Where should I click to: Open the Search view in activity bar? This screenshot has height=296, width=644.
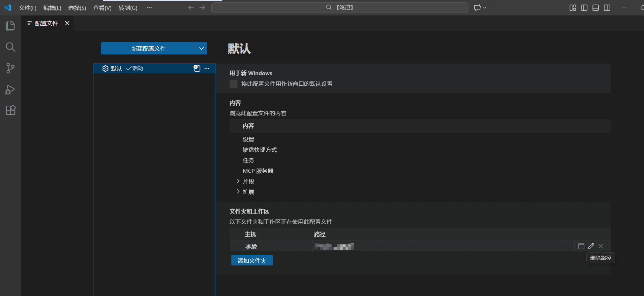[11, 47]
